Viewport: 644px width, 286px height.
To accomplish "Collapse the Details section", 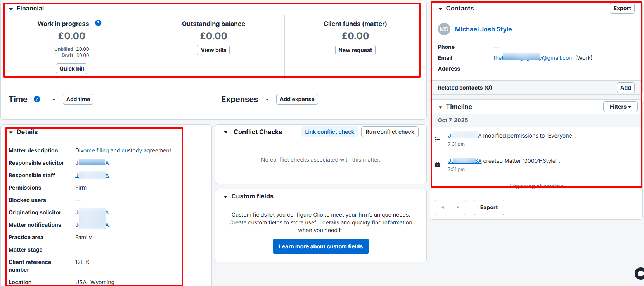I will [x=11, y=132].
